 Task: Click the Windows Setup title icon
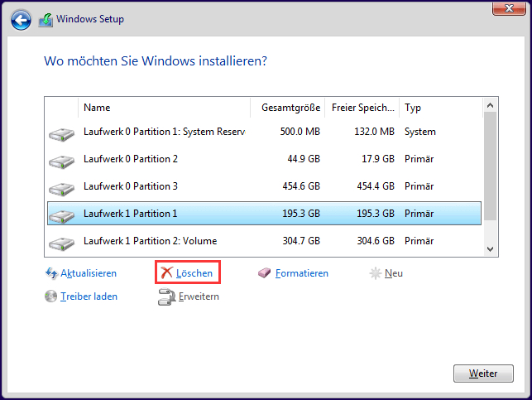(x=46, y=20)
